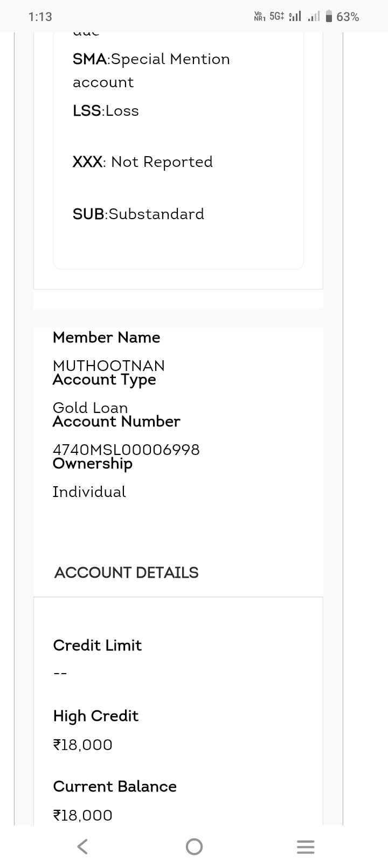
Task: Open recent apps menu button
Action: click(x=305, y=847)
